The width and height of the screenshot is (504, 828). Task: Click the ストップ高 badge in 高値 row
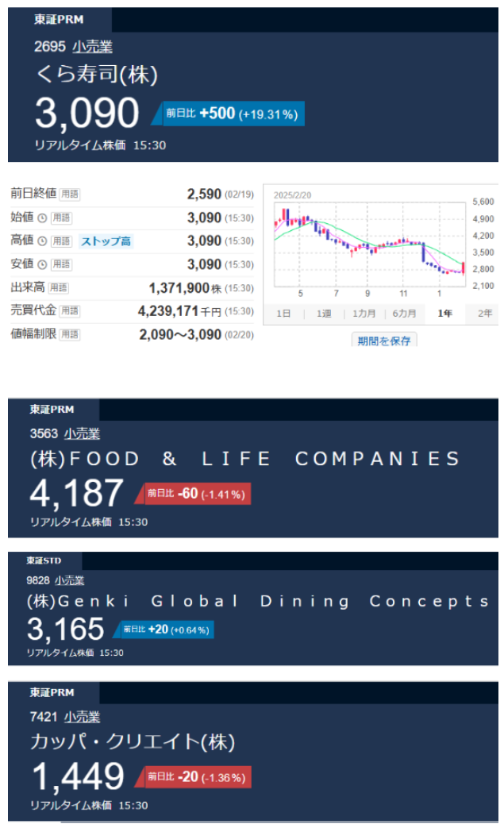(105, 241)
